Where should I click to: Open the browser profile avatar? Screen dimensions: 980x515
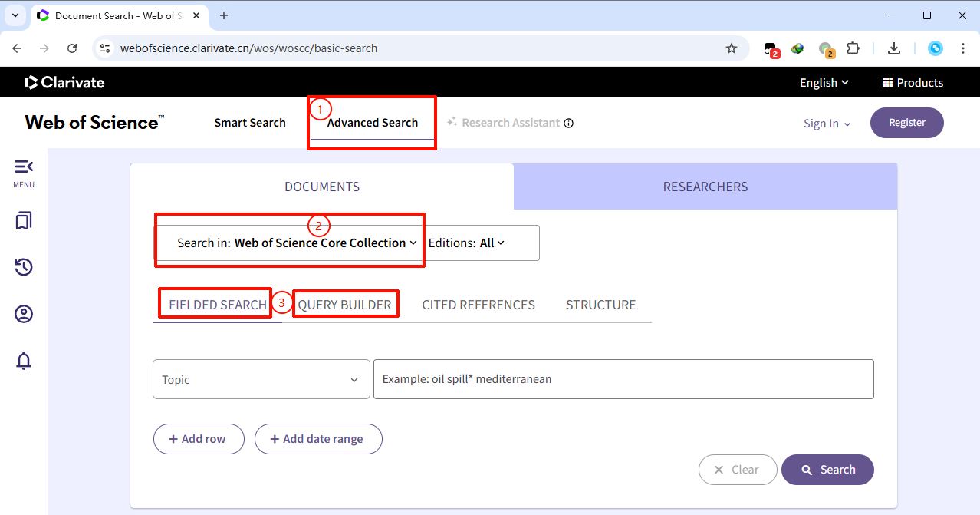coord(936,48)
